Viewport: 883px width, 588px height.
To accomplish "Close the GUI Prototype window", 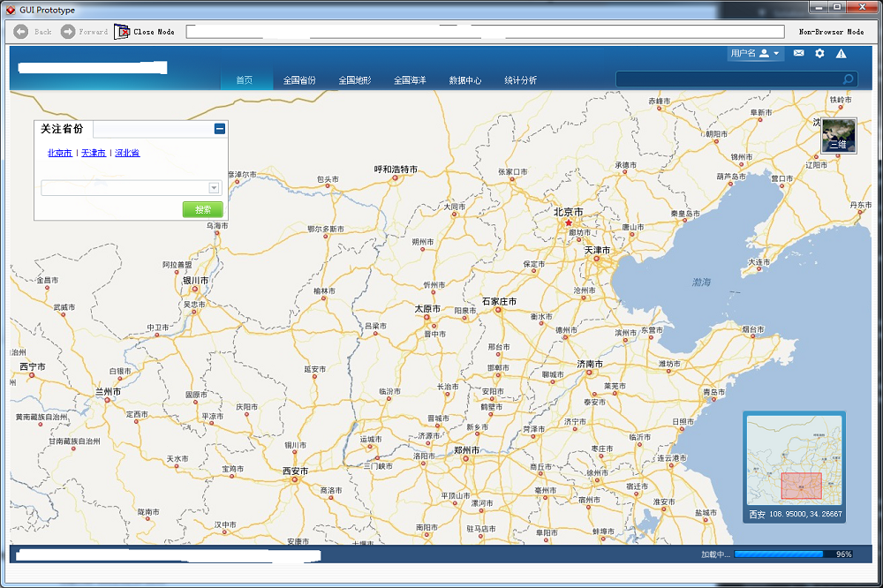I will click(x=862, y=7).
